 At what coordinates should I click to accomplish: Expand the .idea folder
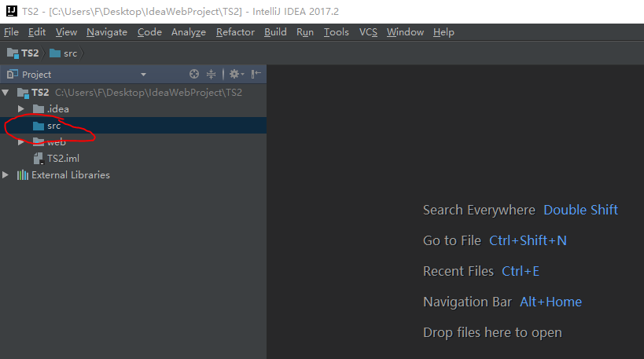pyautogui.click(x=21, y=109)
